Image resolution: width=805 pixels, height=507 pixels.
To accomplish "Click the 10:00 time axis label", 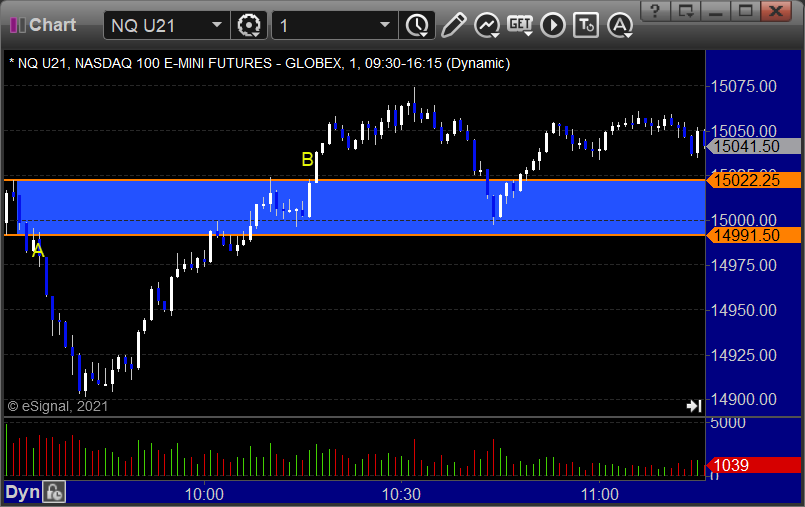I will [204, 494].
